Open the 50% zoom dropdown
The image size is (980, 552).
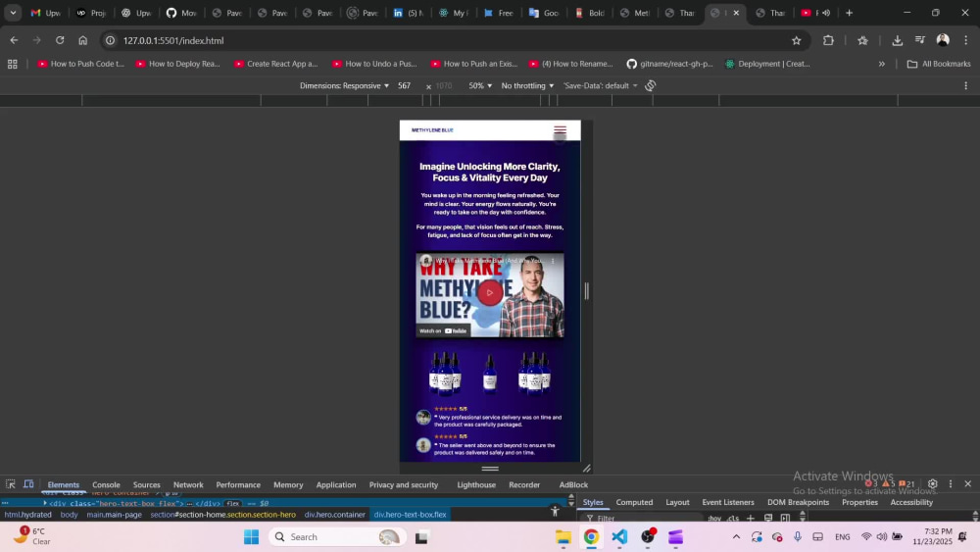click(480, 85)
